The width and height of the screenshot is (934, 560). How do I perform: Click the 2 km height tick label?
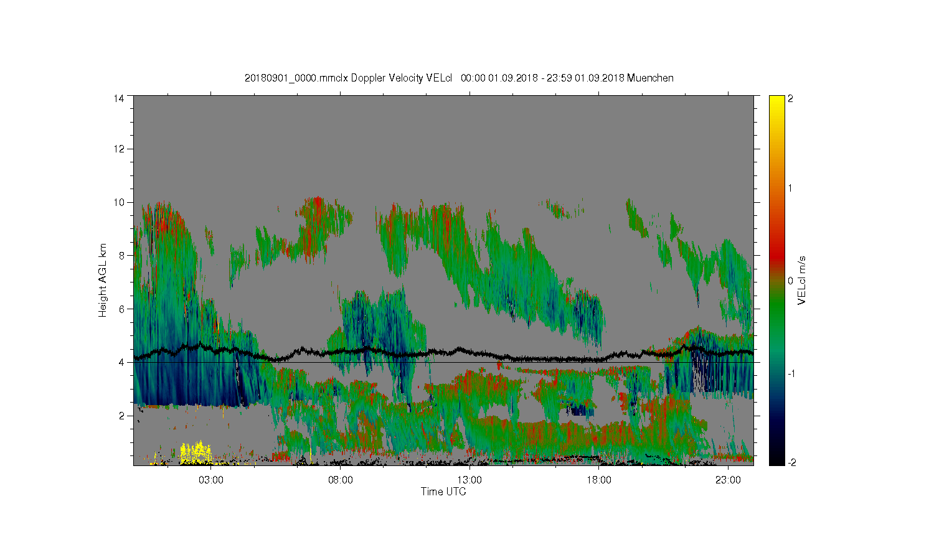pyautogui.click(x=122, y=416)
